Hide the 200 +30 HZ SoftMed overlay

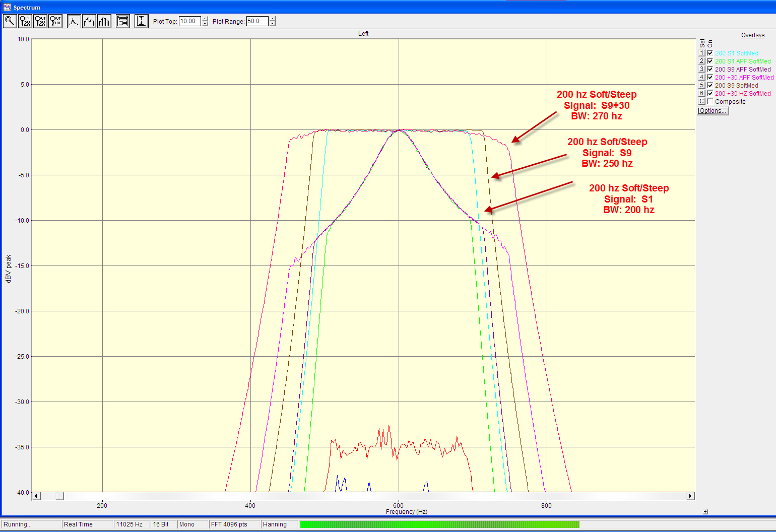(710, 94)
